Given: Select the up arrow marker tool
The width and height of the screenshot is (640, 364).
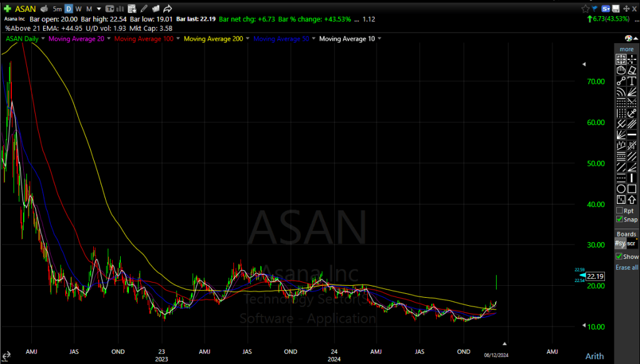Looking at the screenshot, I should click(632, 200).
